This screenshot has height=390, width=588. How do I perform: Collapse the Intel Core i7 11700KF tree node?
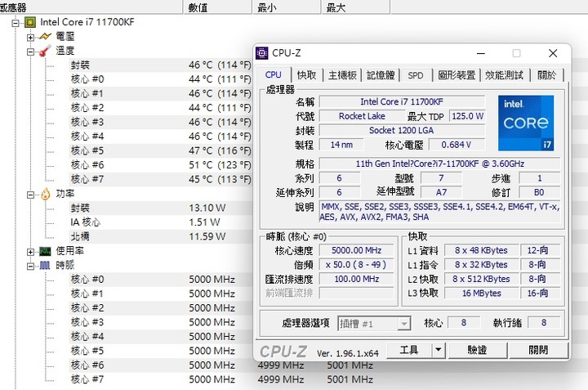point(16,23)
